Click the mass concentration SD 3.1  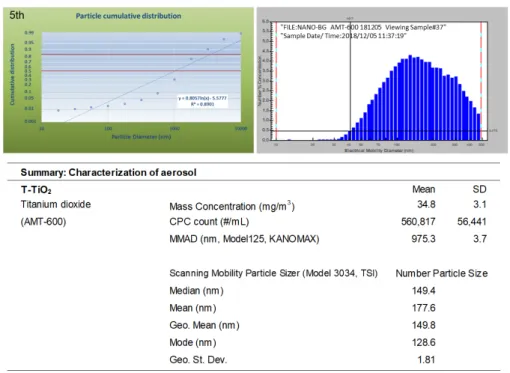click(x=480, y=204)
